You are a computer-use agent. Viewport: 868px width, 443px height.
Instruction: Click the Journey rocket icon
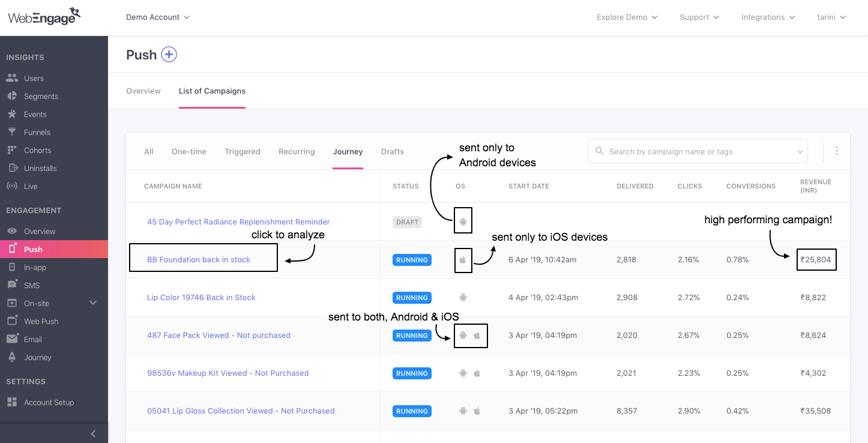coord(11,357)
